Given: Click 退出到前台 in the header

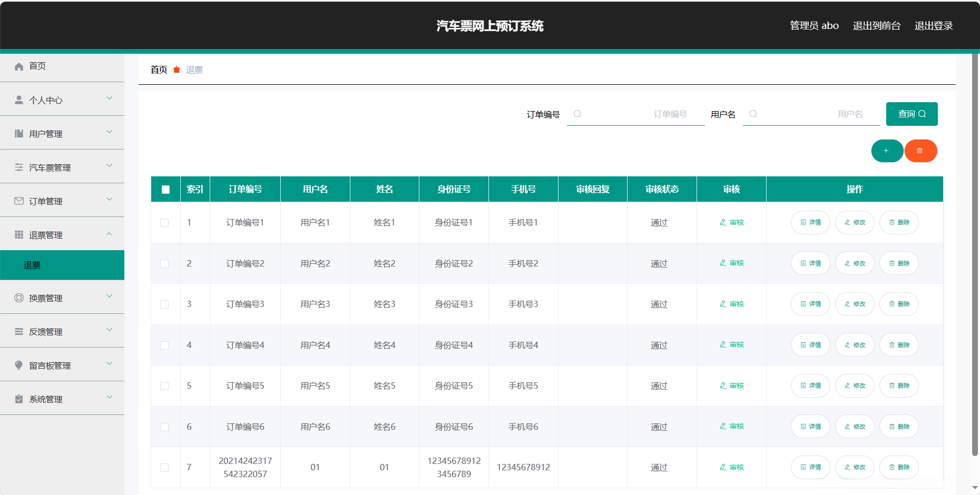Looking at the screenshot, I should tap(877, 26).
